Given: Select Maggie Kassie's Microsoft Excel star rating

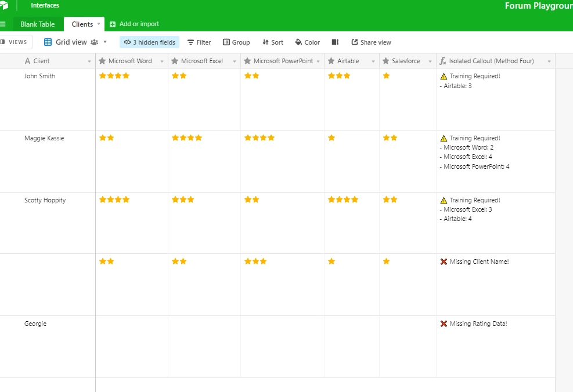Looking at the screenshot, I should point(187,137).
